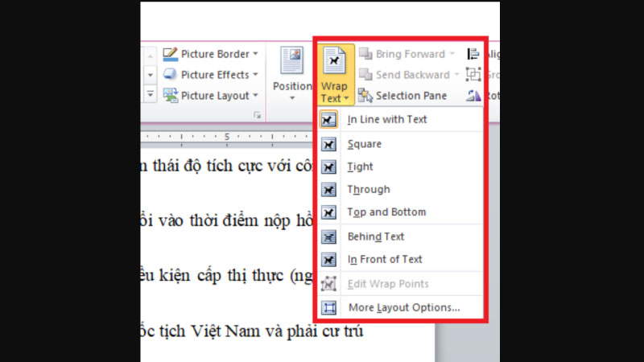Click the Group objects icon
Viewport: 644px width, 362px height.
[x=473, y=75]
